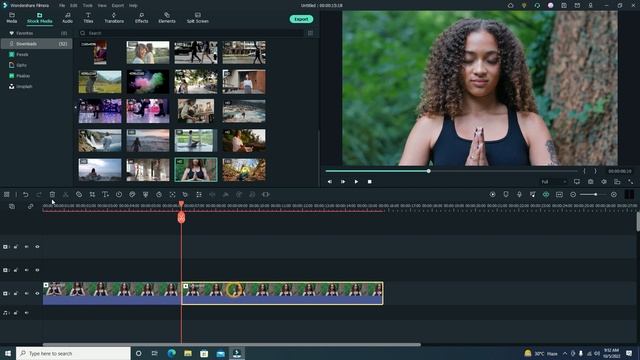The width and height of the screenshot is (640, 360).
Task: Open the Split Screen tab
Action: tap(198, 18)
